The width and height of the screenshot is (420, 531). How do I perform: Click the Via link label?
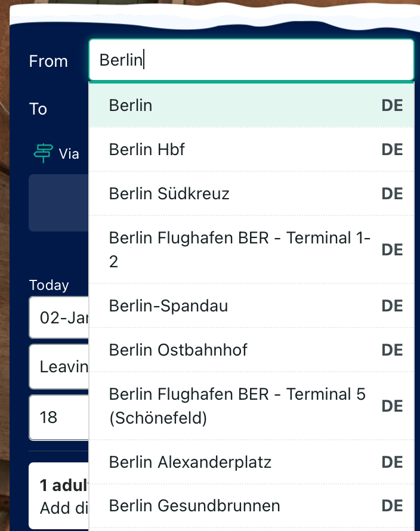[x=69, y=154]
